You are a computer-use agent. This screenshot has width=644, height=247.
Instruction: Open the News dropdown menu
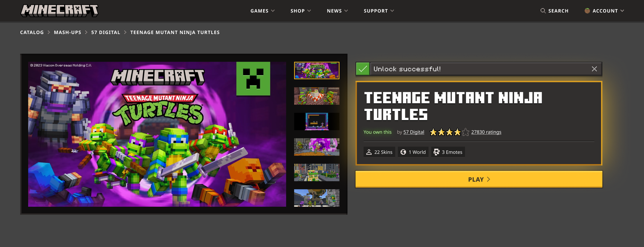pos(337,11)
